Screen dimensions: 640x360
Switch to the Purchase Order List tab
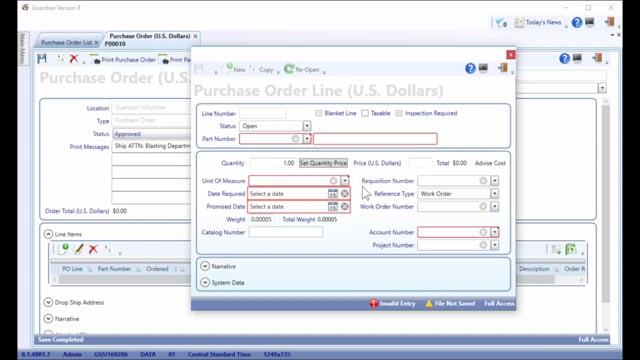point(66,42)
